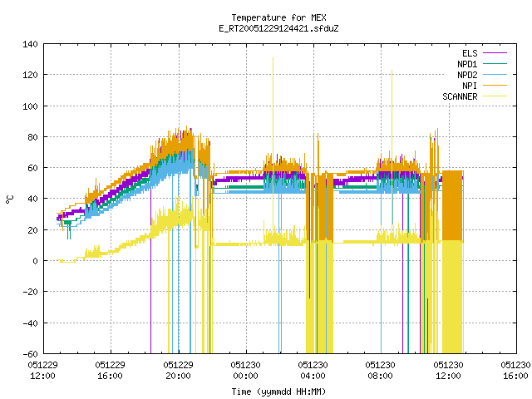Click the -20 y-axis tick label
532x399 pixels.
tap(30, 292)
